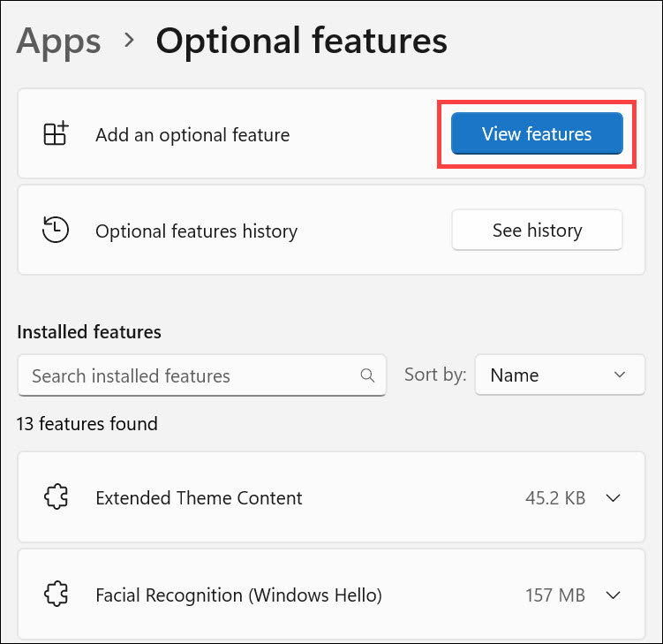Viewport: 663px width, 644px height.
Task: Select the Optional features page title
Action: [x=301, y=41]
